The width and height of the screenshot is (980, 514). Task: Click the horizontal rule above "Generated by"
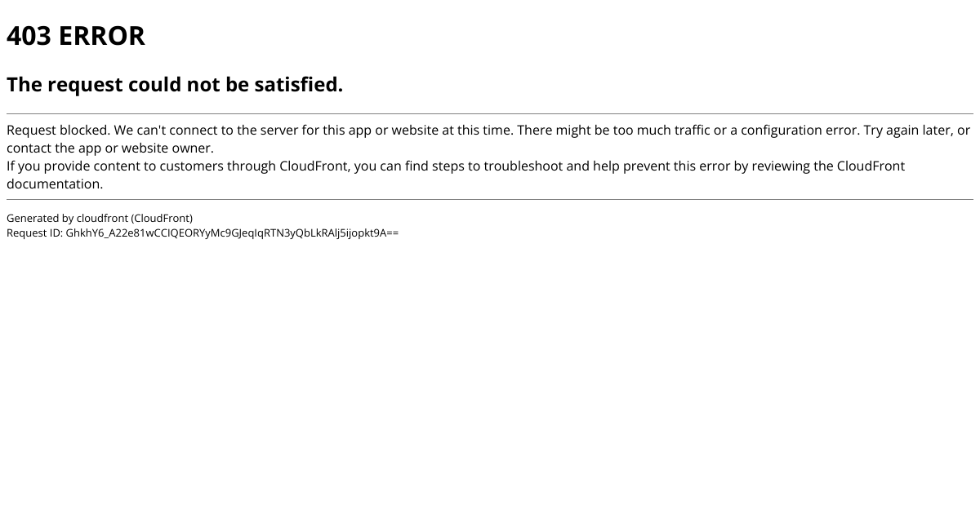[490, 199]
